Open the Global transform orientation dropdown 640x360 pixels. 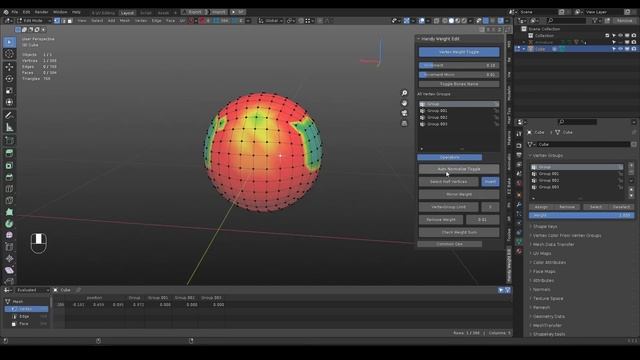pos(271,20)
